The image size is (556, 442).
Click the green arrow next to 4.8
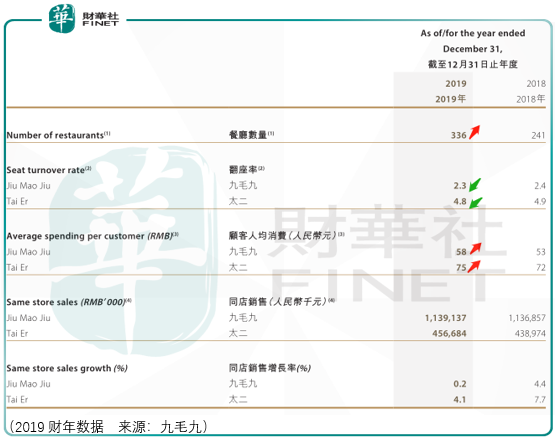(476, 203)
